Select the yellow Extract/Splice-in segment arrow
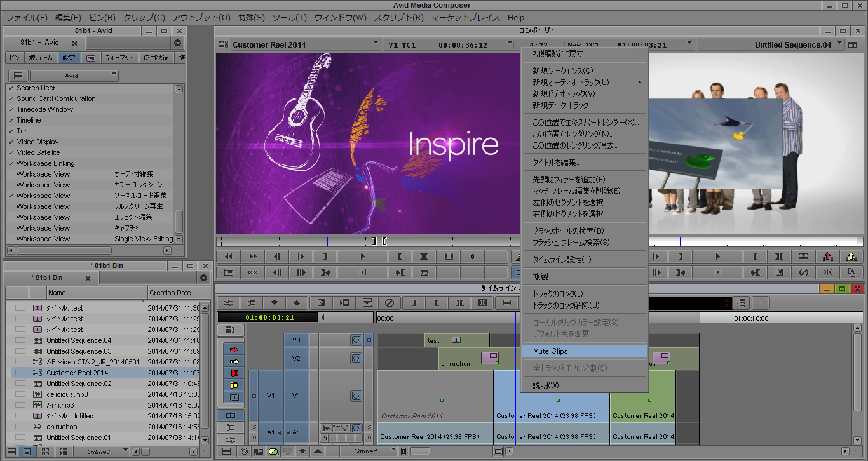Image resolution: width=868 pixels, height=461 pixels. [234, 361]
